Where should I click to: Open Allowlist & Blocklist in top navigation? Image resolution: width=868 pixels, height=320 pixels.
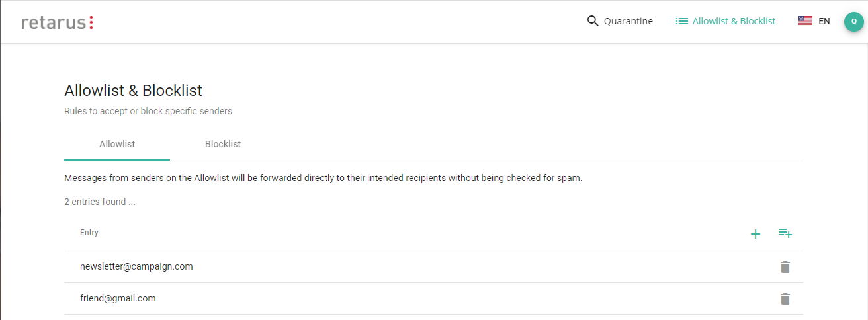(x=733, y=21)
